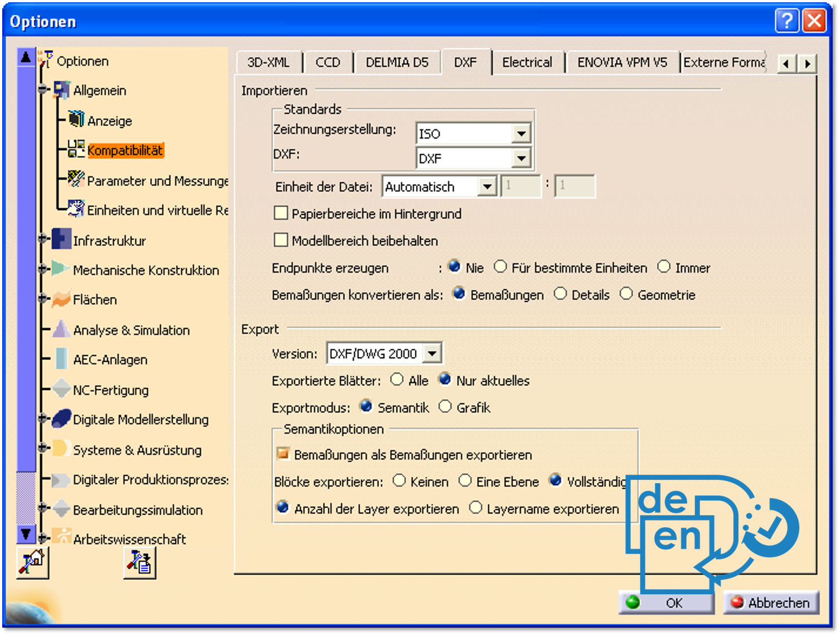Expand the Flächen tree node
This screenshot has height=635, width=840.
[43, 299]
